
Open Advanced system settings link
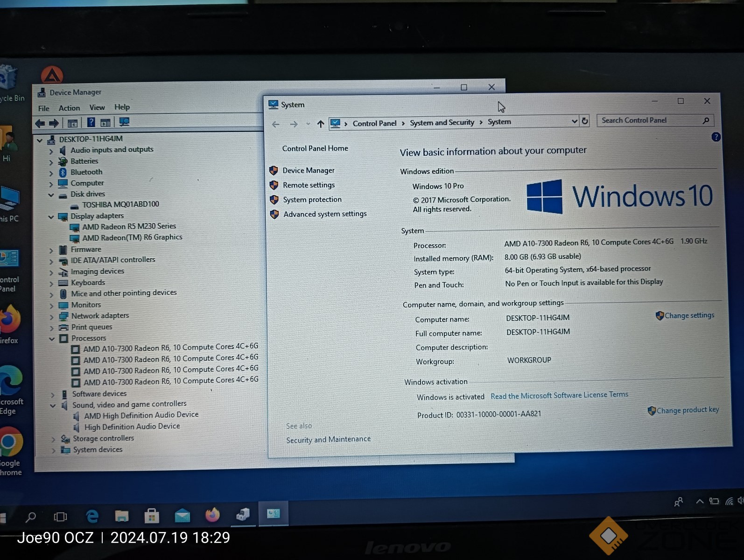(x=325, y=214)
